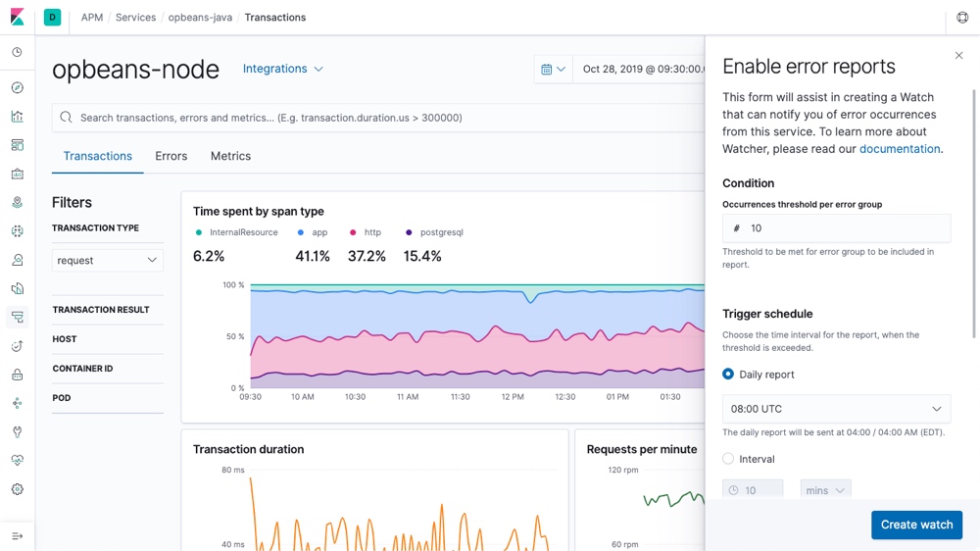Go to opbeans-java breadcrumb
The width and height of the screenshot is (980, 551).
[200, 18]
